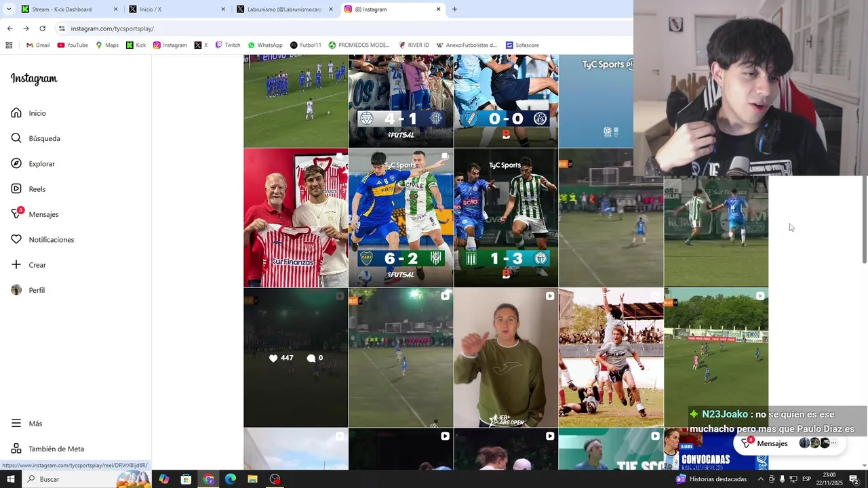Open the notification center icon

pyautogui.click(x=854, y=479)
